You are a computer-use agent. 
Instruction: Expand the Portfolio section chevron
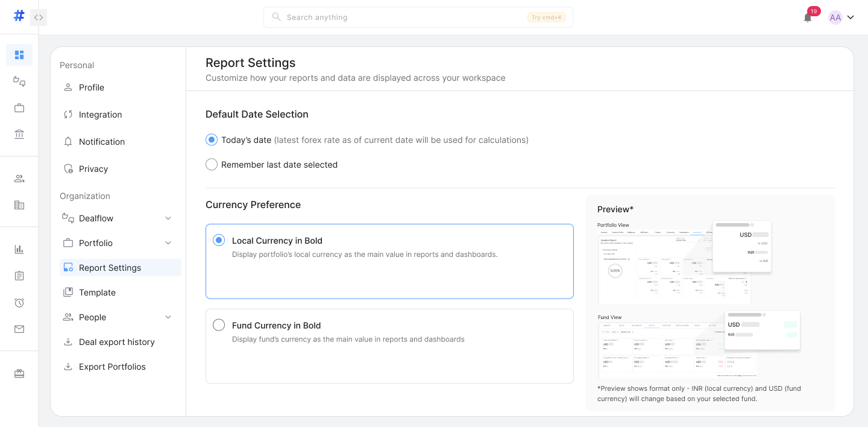pyautogui.click(x=168, y=243)
